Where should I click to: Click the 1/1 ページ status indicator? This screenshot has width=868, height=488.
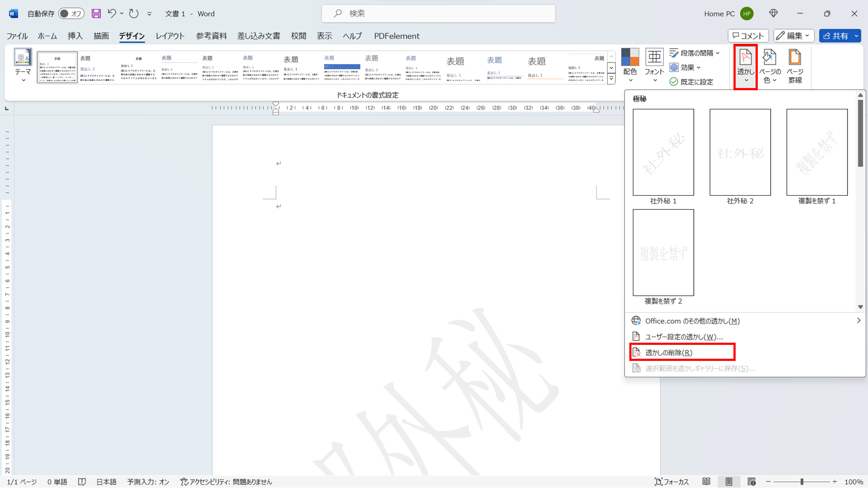pyautogui.click(x=22, y=482)
